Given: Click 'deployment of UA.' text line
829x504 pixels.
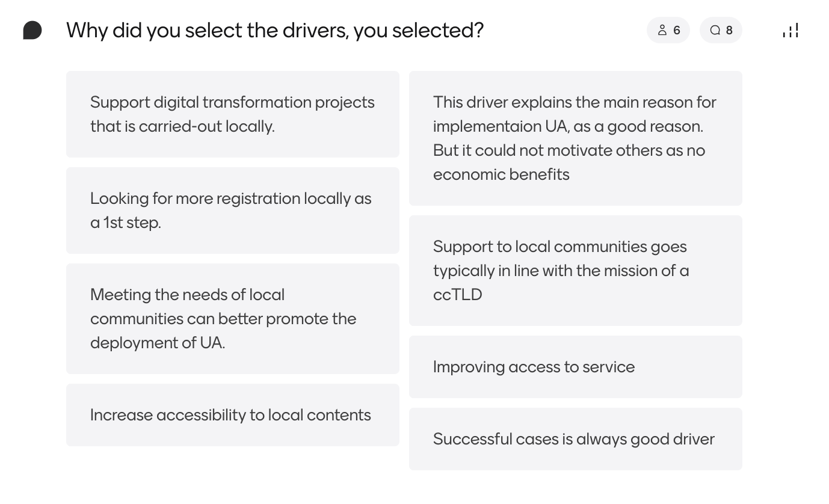Looking at the screenshot, I should (x=158, y=343).
